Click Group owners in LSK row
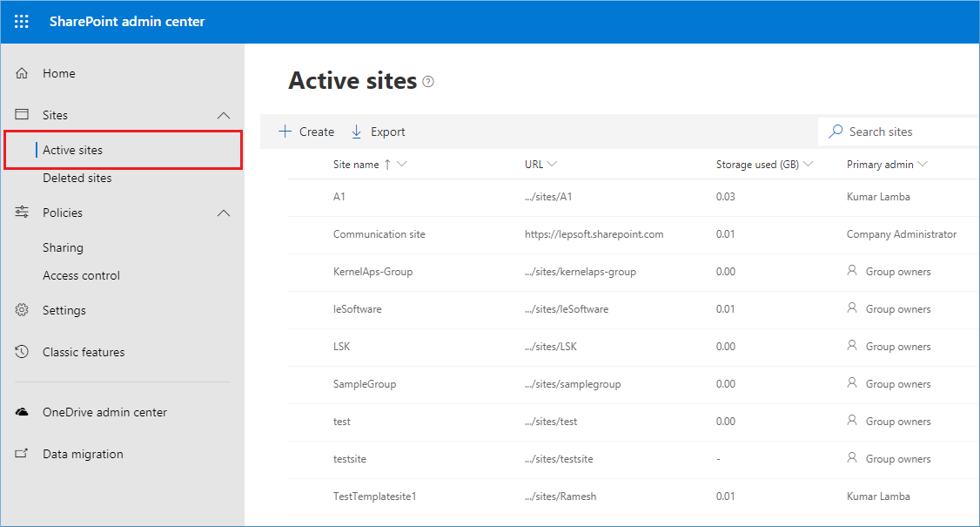Screen dimensions: 980x527 point(898,347)
